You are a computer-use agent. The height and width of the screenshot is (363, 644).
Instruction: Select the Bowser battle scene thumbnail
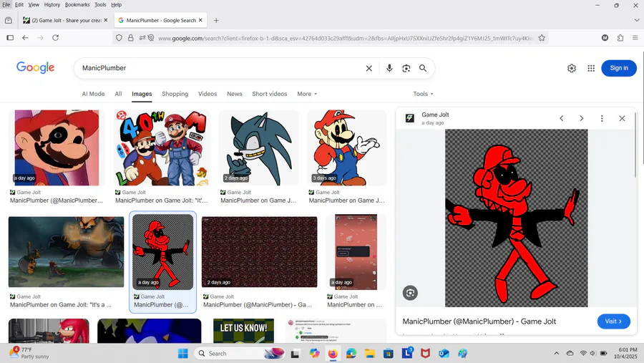66,252
